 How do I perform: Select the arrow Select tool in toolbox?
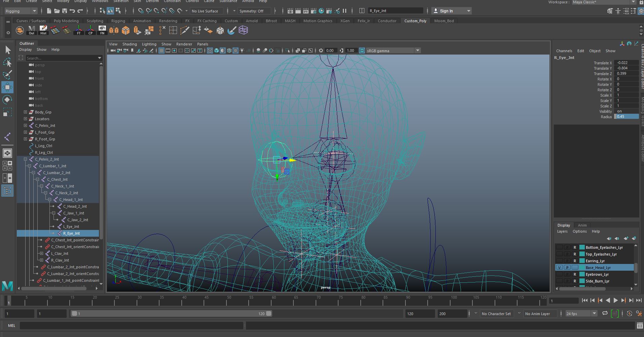point(8,50)
